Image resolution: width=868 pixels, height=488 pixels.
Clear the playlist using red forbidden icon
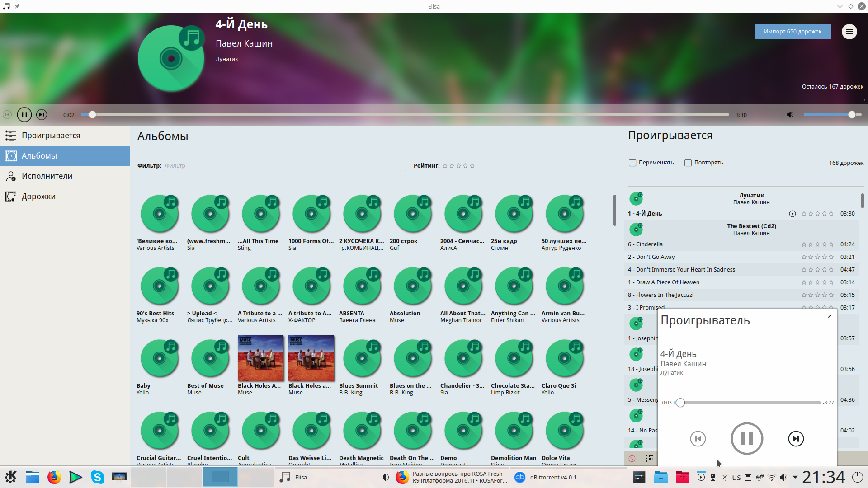(x=632, y=459)
